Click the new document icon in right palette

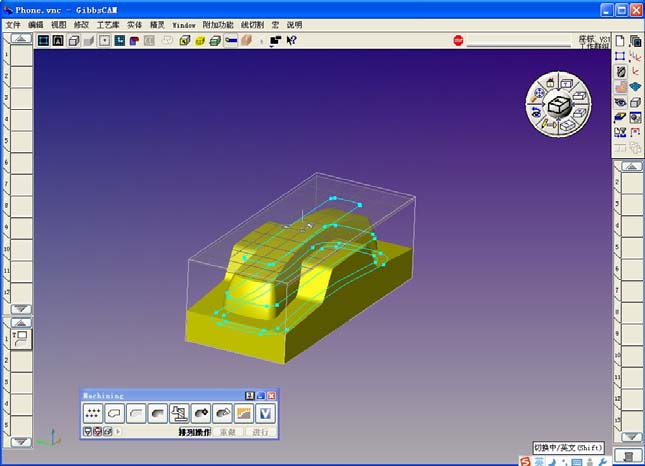pos(620,41)
